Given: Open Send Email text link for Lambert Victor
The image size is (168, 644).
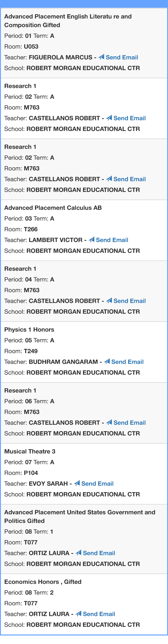Looking at the screenshot, I should coord(112,240).
